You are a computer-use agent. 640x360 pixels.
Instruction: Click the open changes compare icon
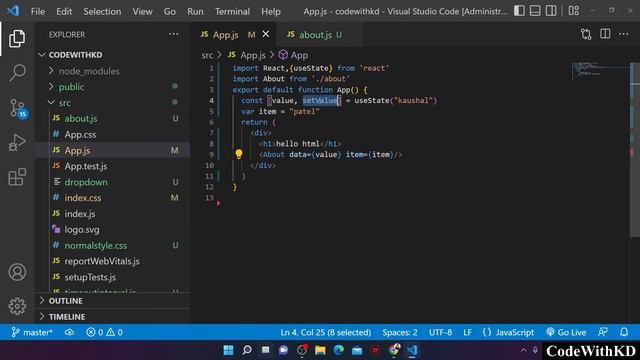point(586,34)
